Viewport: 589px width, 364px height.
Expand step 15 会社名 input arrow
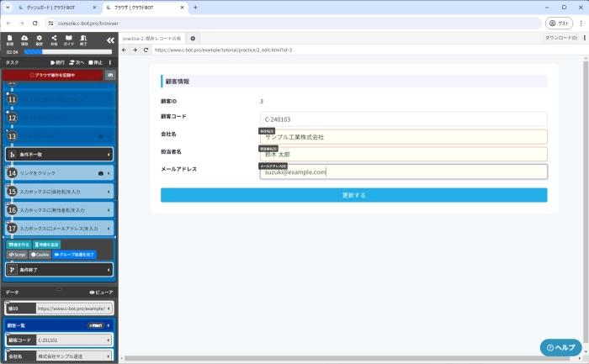109,192
